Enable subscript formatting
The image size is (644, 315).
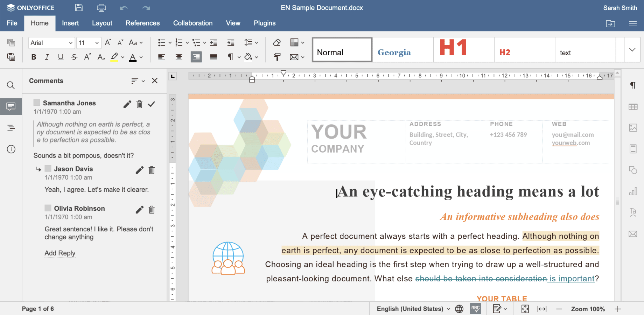coord(101,57)
